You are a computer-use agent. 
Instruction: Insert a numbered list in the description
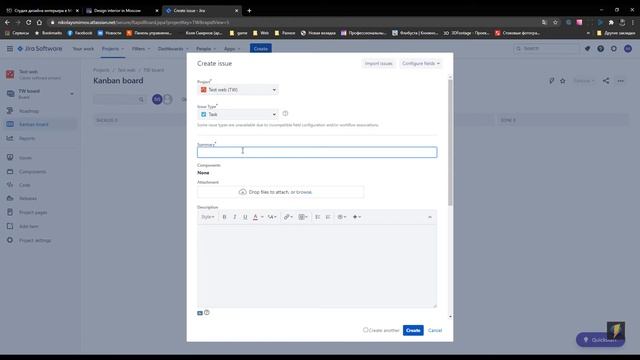328,217
